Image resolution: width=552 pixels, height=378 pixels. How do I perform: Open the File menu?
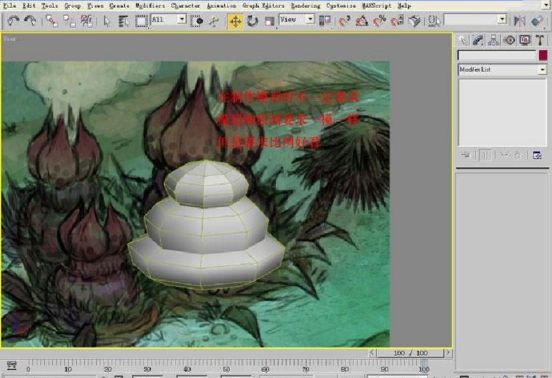10,6
